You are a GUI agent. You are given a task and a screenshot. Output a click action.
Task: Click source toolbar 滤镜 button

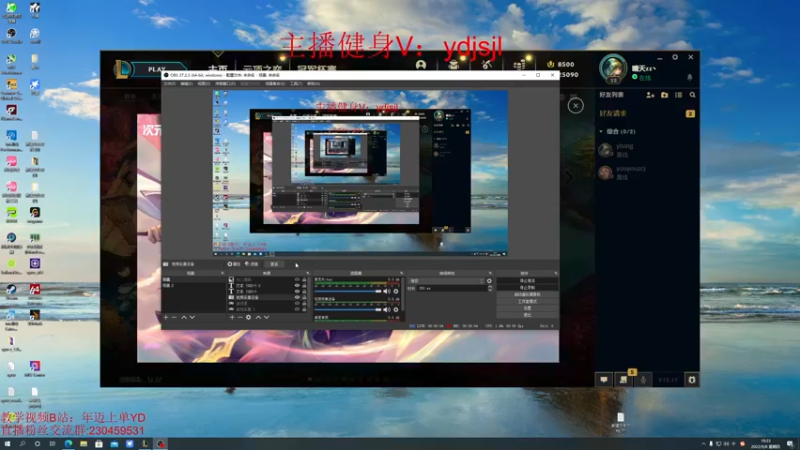coord(252,264)
